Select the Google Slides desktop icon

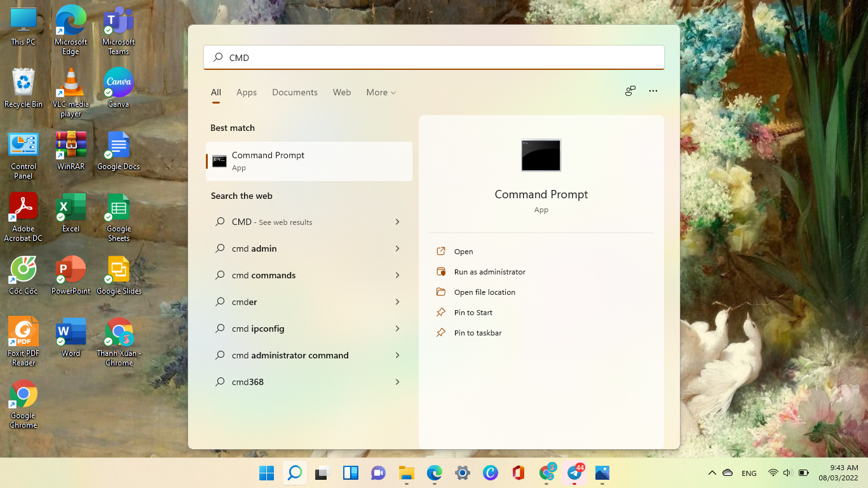(x=119, y=275)
